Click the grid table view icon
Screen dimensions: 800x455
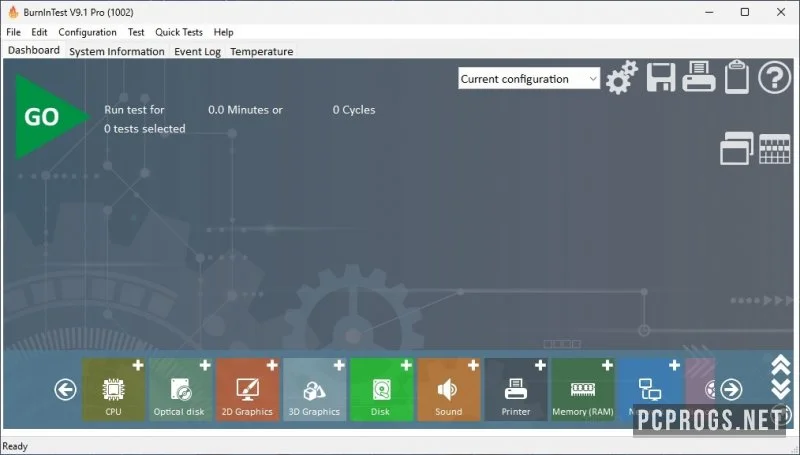tap(774, 149)
